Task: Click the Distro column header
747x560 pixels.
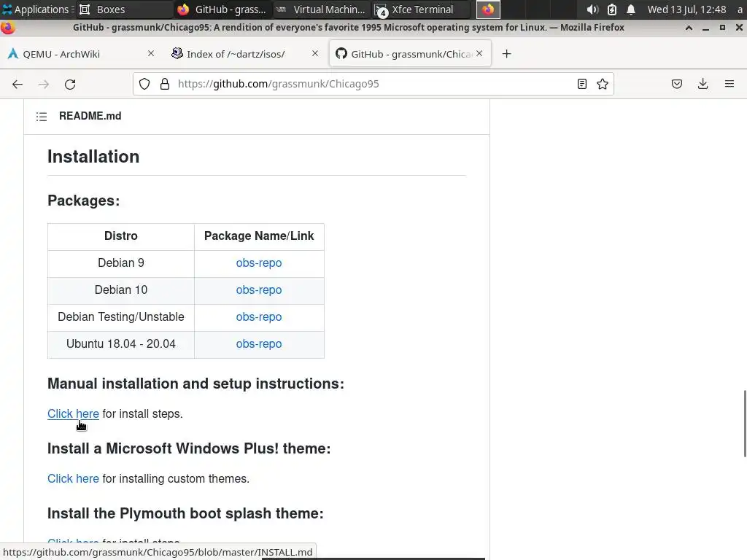Action: [121, 236]
